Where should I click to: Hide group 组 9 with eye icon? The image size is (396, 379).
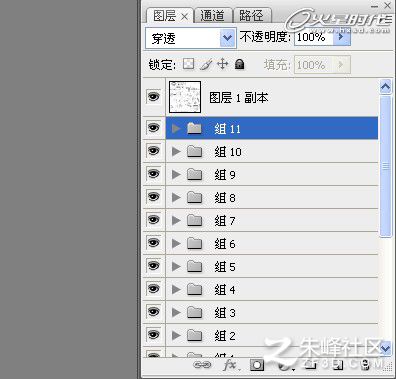pos(153,174)
